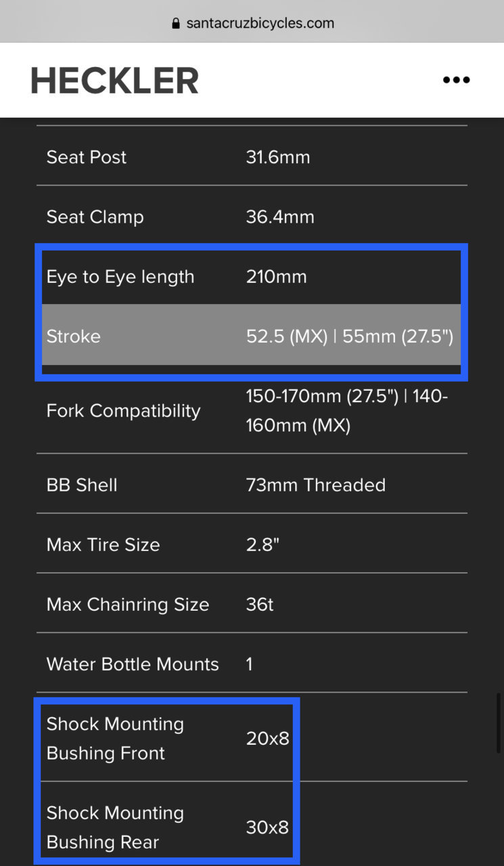Tap the Shock Mounting Bushing Front 20x8 value
This screenshot has width=504, height=866.
click(x=267, y=738)
